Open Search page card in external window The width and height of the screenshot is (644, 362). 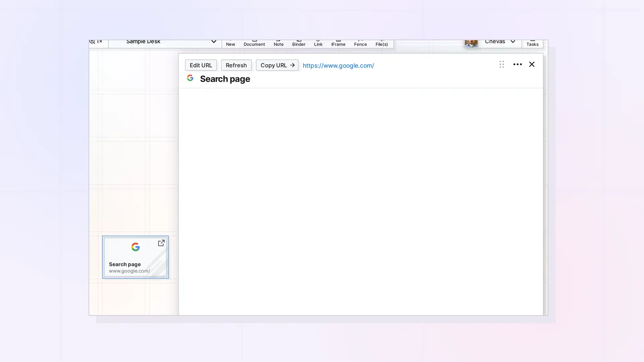coord(161,243)
